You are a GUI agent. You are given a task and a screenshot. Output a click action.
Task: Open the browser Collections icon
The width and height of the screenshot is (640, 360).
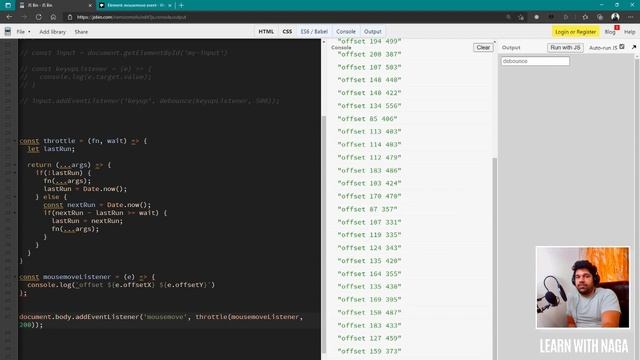600,17
